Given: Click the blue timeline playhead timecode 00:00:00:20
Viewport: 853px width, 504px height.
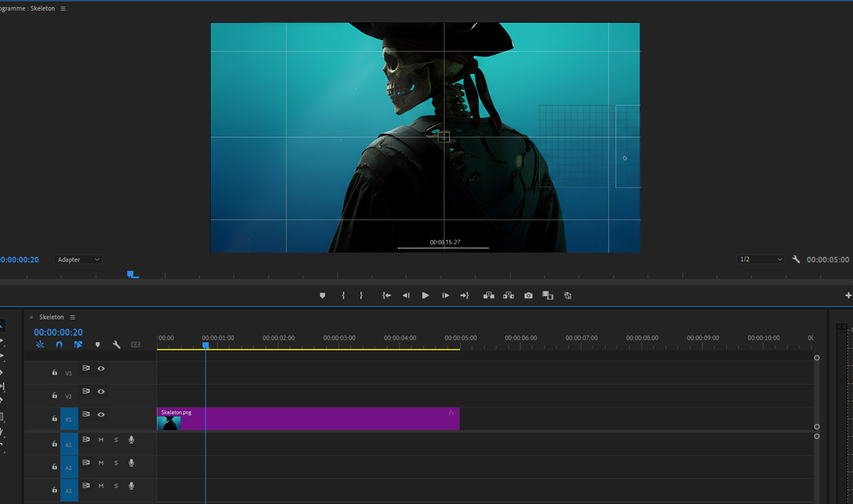Looking at the screenshot, I should click(58, 333).
